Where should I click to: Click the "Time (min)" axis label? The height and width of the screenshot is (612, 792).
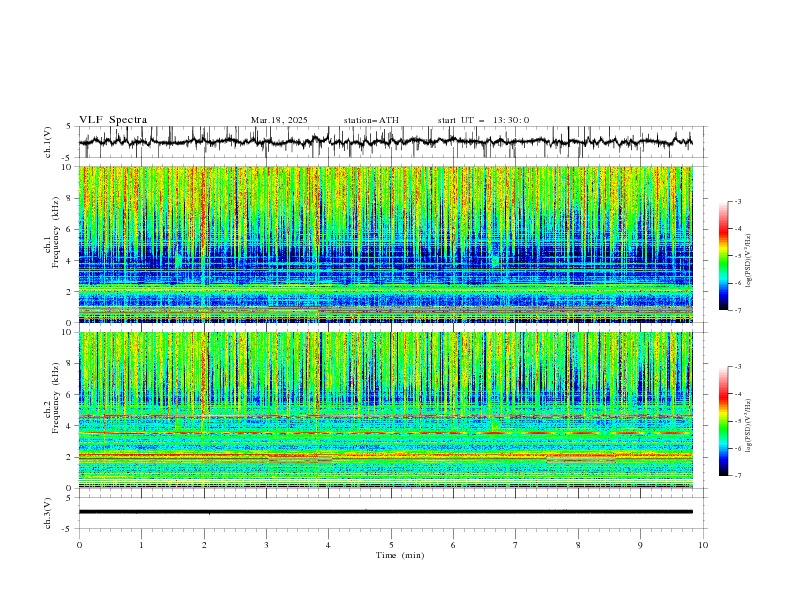400,555
